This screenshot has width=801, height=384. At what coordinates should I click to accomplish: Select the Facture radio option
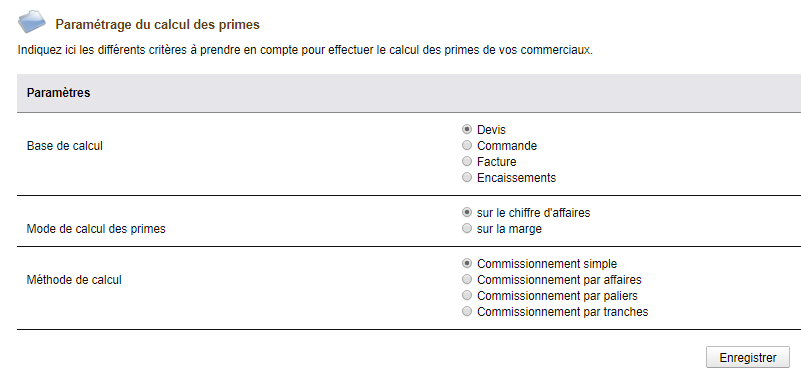click(466, 161)
